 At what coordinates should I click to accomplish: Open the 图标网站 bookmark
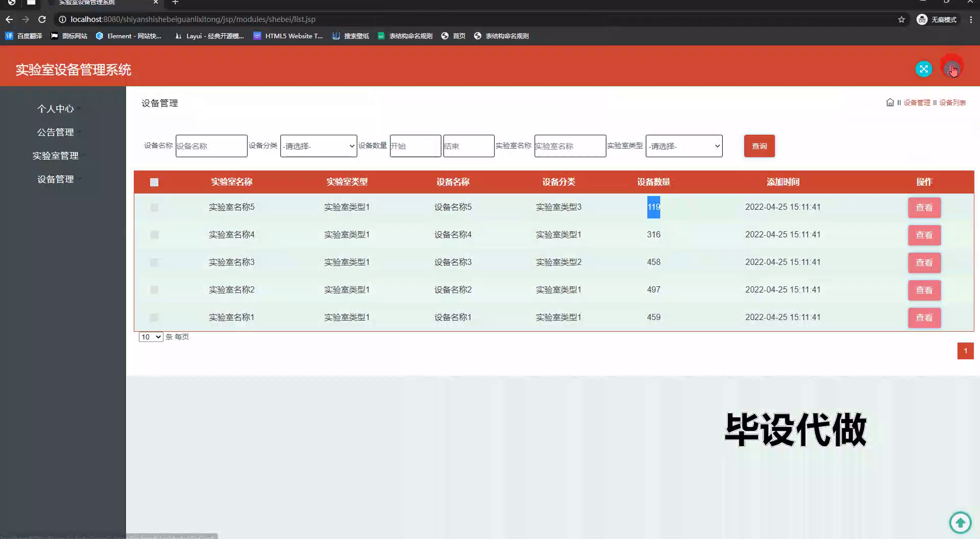coord(69,36)
